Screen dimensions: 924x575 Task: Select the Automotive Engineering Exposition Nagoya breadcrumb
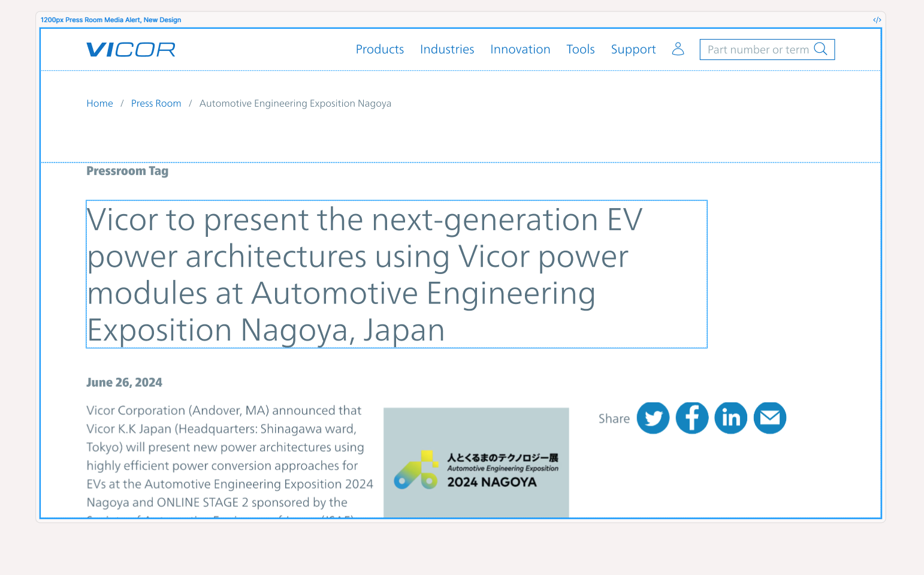[295, 103]
